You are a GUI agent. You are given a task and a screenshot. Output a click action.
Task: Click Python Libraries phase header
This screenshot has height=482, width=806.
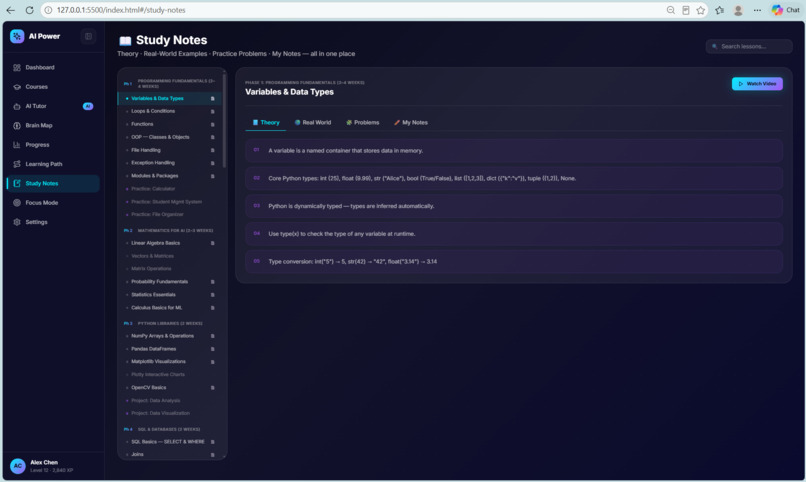(x=163, y=323)
